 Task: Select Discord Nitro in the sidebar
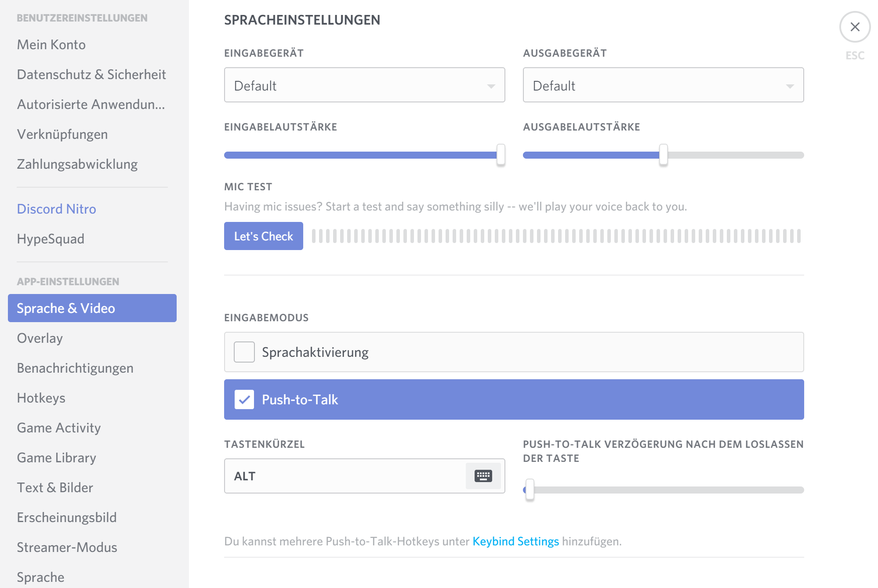(57, 209)
